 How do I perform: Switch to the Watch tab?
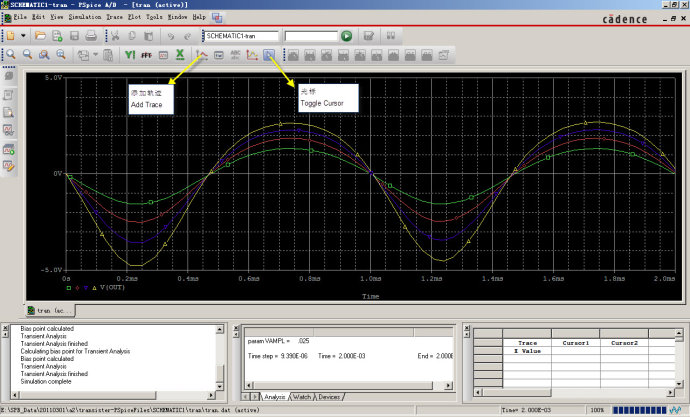pos(301,397)
